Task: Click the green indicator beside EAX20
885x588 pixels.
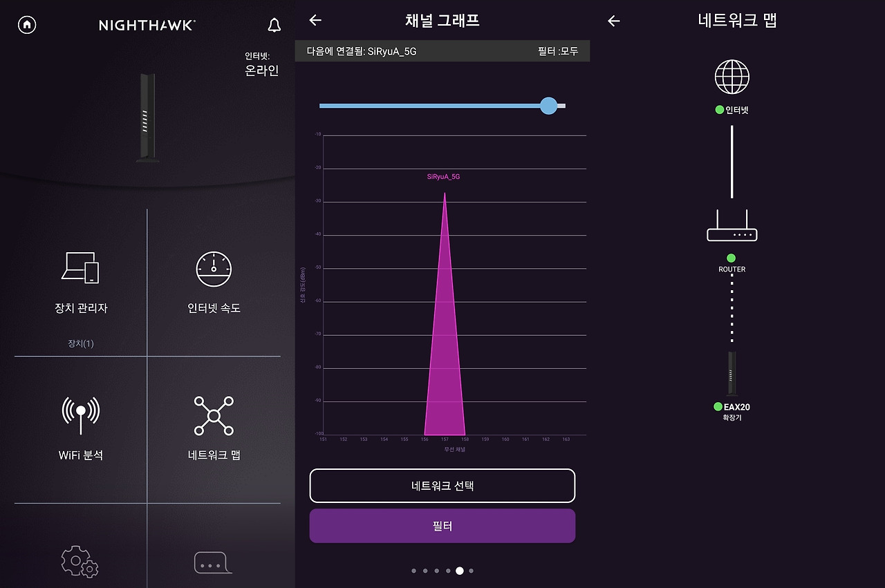Action: click(719, 408)
